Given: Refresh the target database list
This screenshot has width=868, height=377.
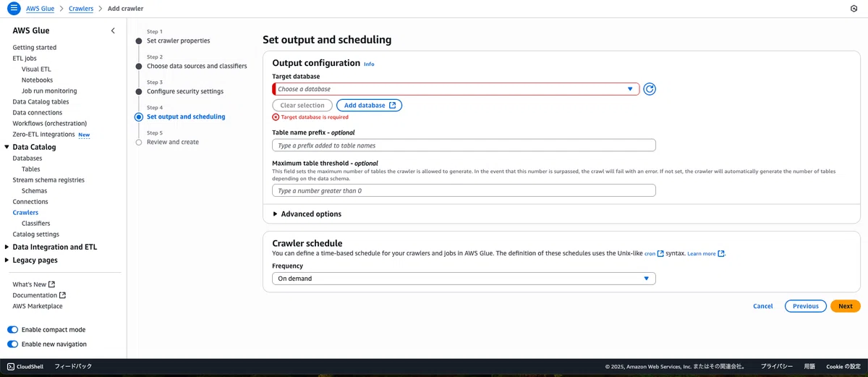Looking at the screenshot, I should [x=650, y=89].
